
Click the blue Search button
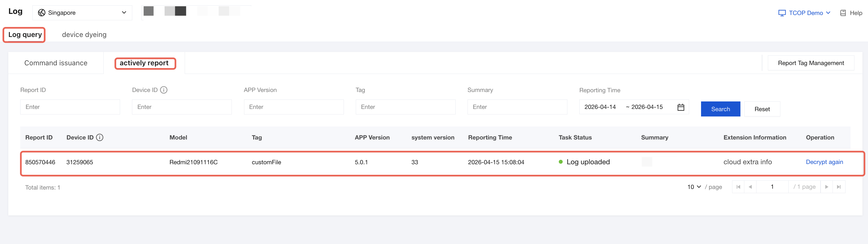[x=720, y=109]
